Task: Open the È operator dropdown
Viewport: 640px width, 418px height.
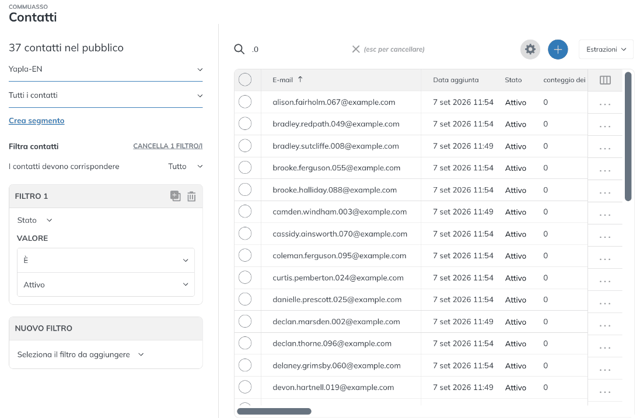Action: click(x=106, y=260)
